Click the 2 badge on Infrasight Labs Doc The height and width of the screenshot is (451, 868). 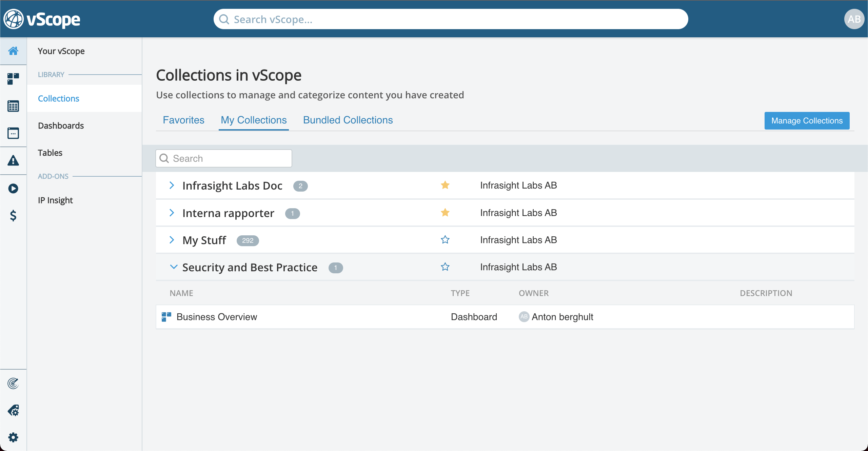coord(300,186)
